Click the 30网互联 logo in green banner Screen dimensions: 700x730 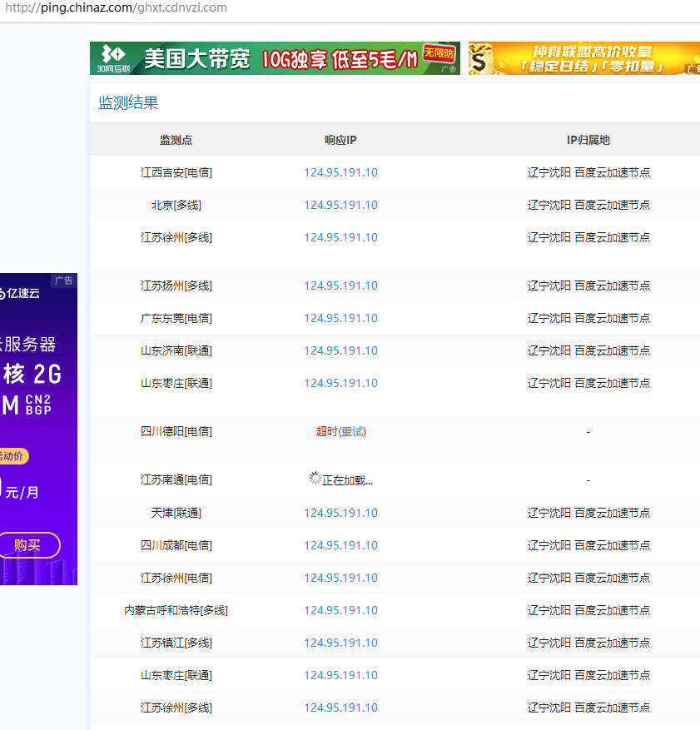tap(112, 57)
